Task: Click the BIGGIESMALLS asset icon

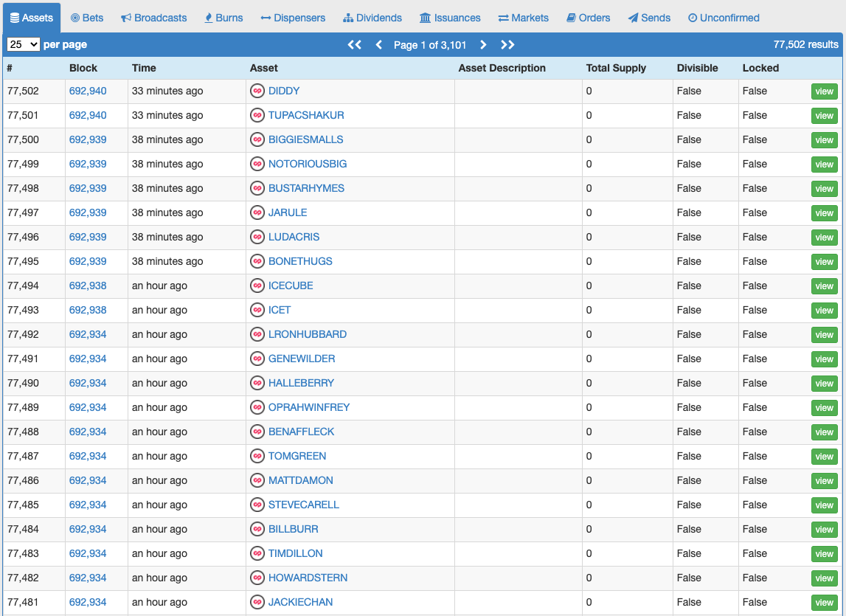Action: [257, 140]
